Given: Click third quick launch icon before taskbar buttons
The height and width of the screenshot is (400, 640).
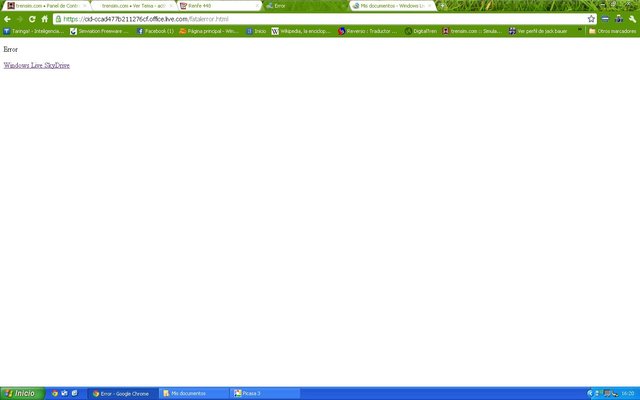Looking at the screenshot, I should 74,393.
